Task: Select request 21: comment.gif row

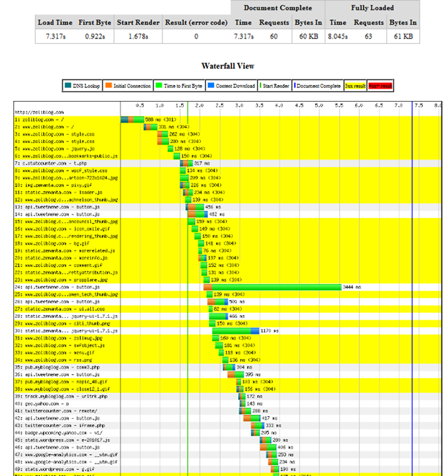Action: pos(228,266)
